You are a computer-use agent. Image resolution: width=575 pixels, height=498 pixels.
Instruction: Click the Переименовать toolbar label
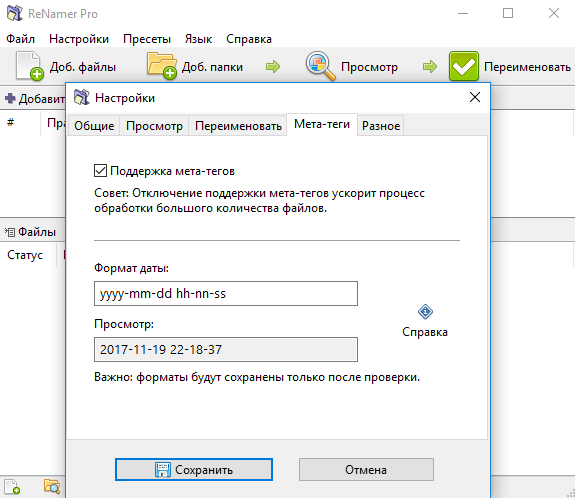click(527, 67)
